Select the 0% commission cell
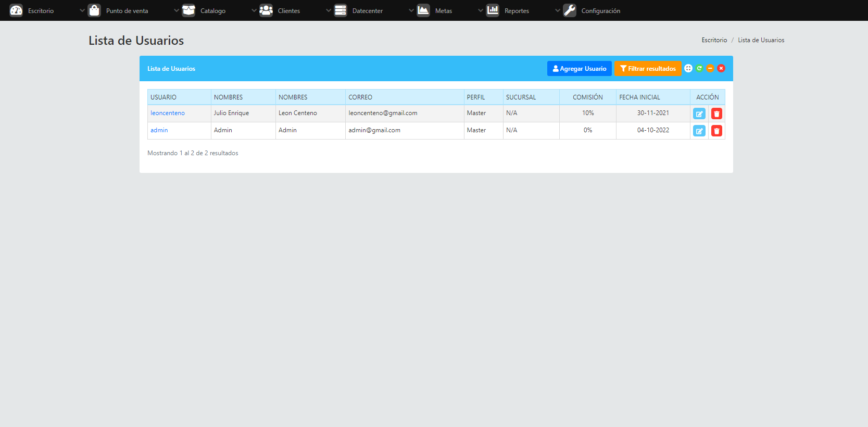Screen dimensions: 868x427 point(588,131)
